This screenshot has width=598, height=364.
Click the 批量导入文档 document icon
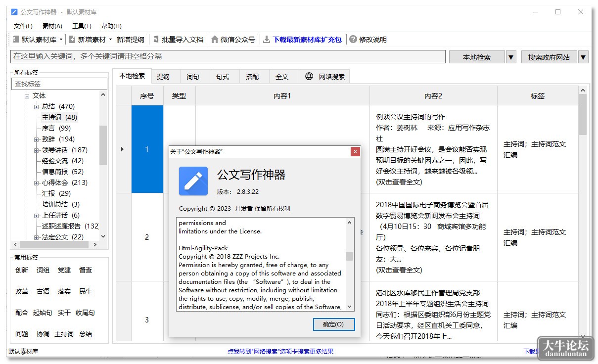pos(156,40)
